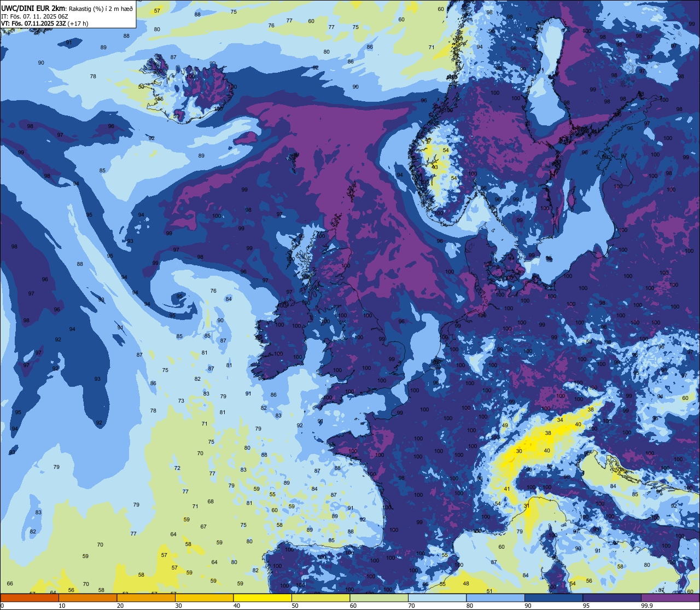Click the 30–40 amber legend swatch
This screenshot has height=610, width=700.
(204, 598)
